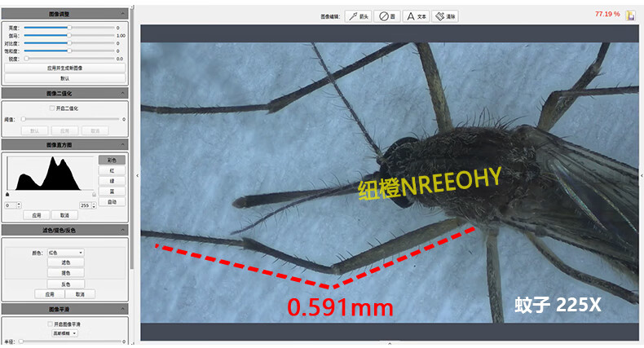This screenshot has width=644, height=348.
Task: Select the Arrow (箭头) annotation tool
Action: point(358,16)
